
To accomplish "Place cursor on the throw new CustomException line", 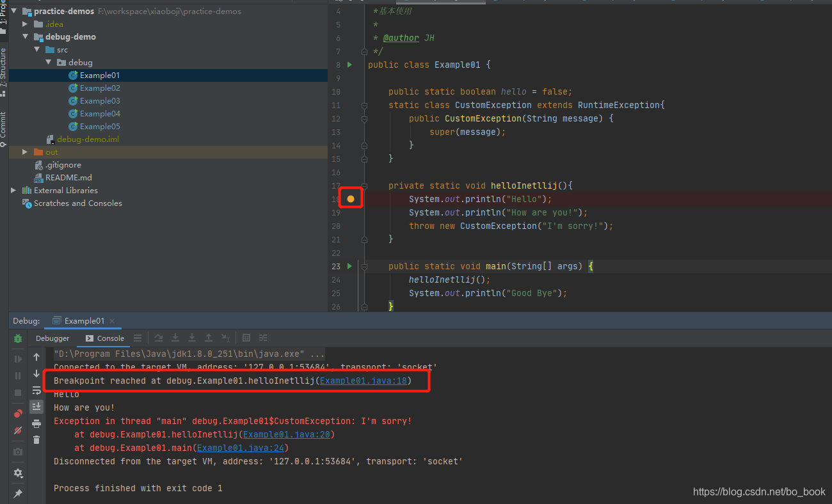I will pos(511,226).
